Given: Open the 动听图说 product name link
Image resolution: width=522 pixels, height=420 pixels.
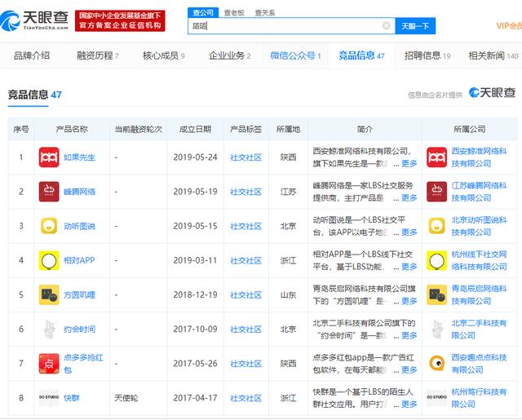Looking at the screenshot, I should tap(79, 226).
